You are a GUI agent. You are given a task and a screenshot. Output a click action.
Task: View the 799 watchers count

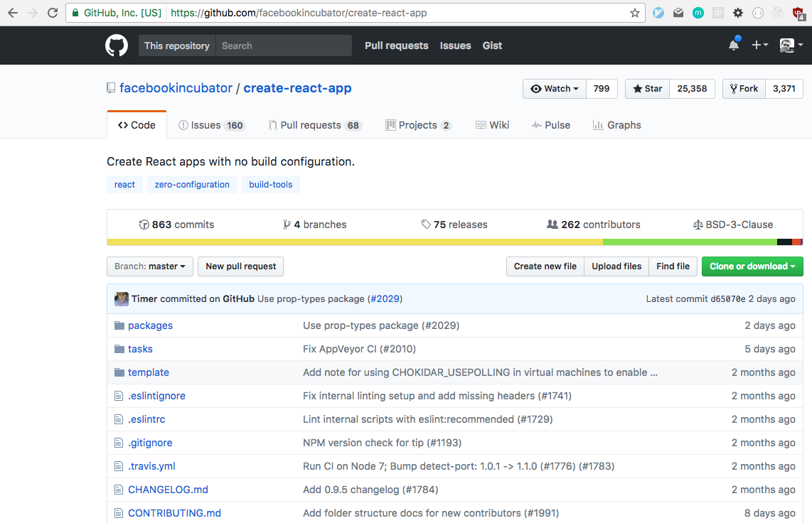602,88
